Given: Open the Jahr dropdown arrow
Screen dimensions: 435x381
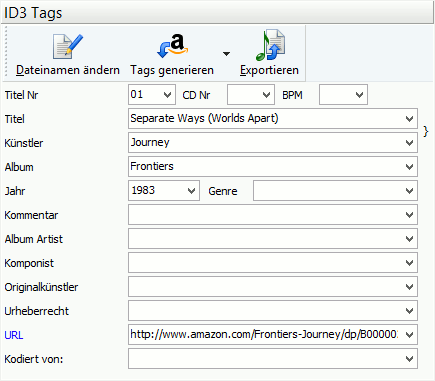Looking at the screenshot, I should point(191,191).
